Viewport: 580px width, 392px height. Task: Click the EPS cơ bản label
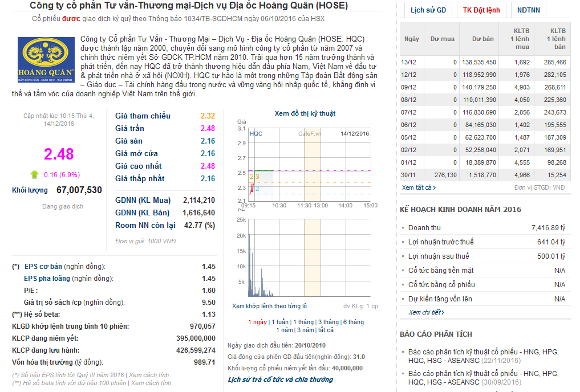(x=43, y=267)
